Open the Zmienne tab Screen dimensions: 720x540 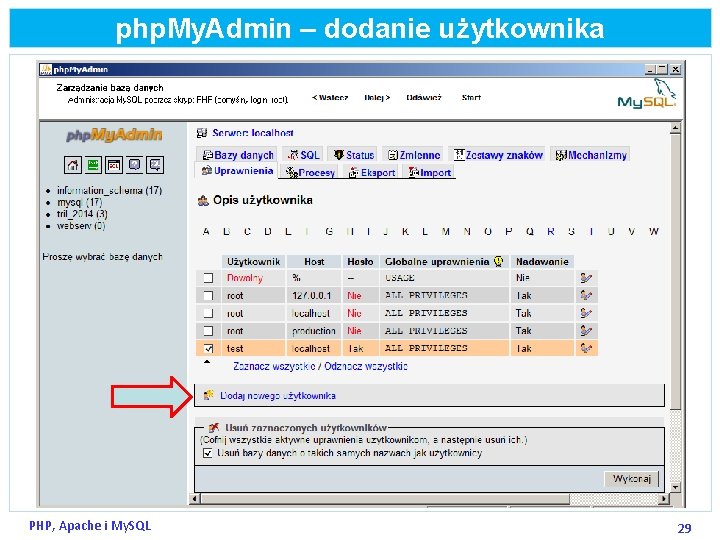click(x=413, y=155)
